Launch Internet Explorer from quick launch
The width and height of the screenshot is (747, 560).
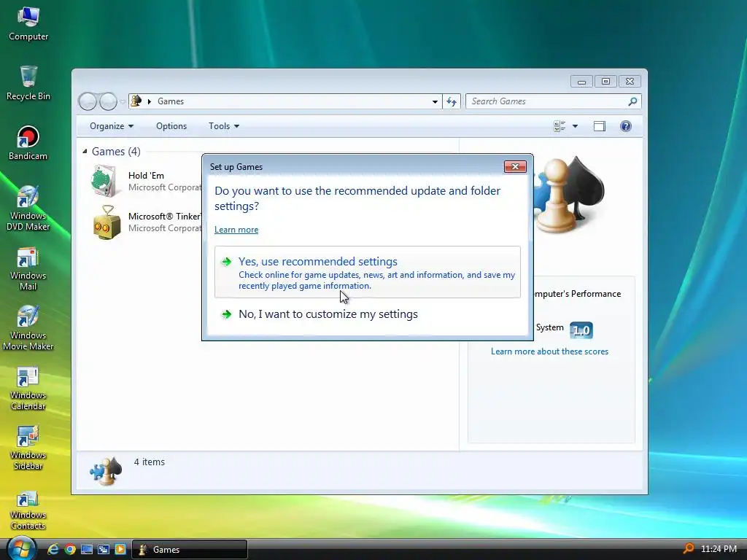(x=53, y=549)
